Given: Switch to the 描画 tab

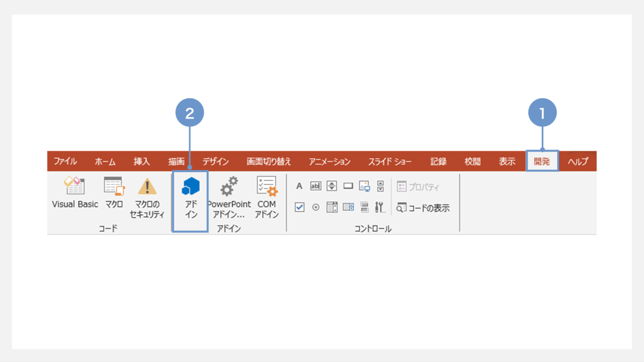Looking at the screenshot, I should pos(177,161).
